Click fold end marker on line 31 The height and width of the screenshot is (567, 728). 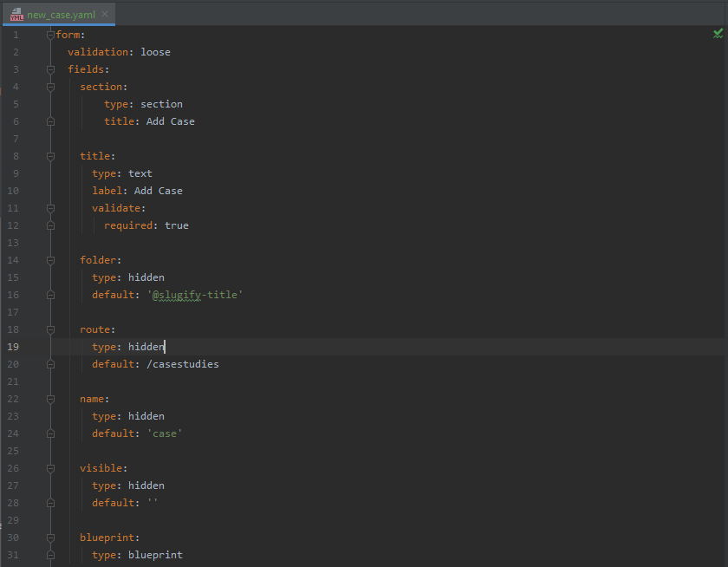[x=50, y=555]
